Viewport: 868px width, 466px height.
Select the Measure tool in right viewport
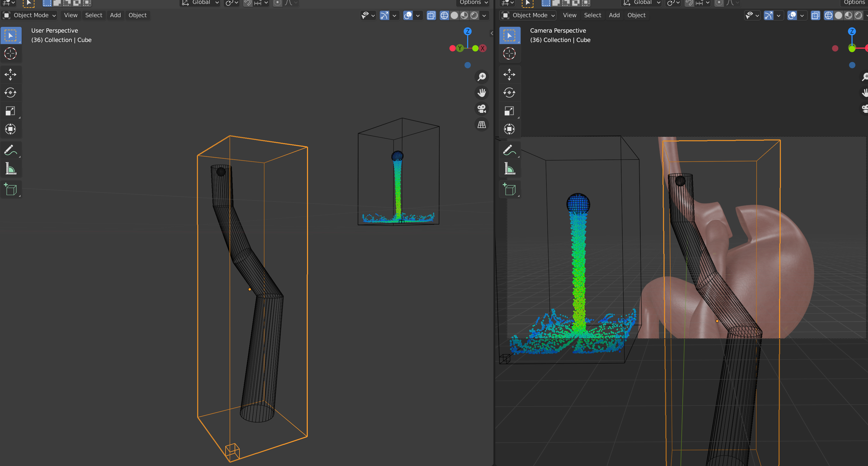[x=509, y=168]
